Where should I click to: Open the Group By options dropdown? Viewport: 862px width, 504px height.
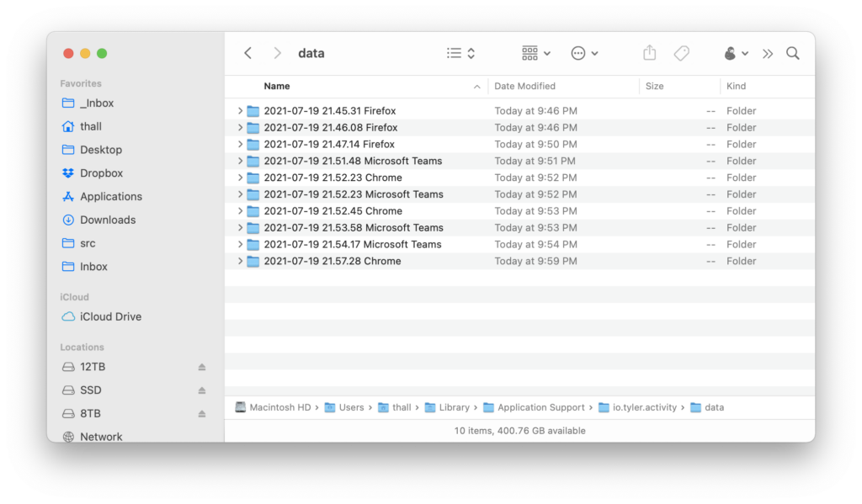pyautogui.click(x=535, y=53)
